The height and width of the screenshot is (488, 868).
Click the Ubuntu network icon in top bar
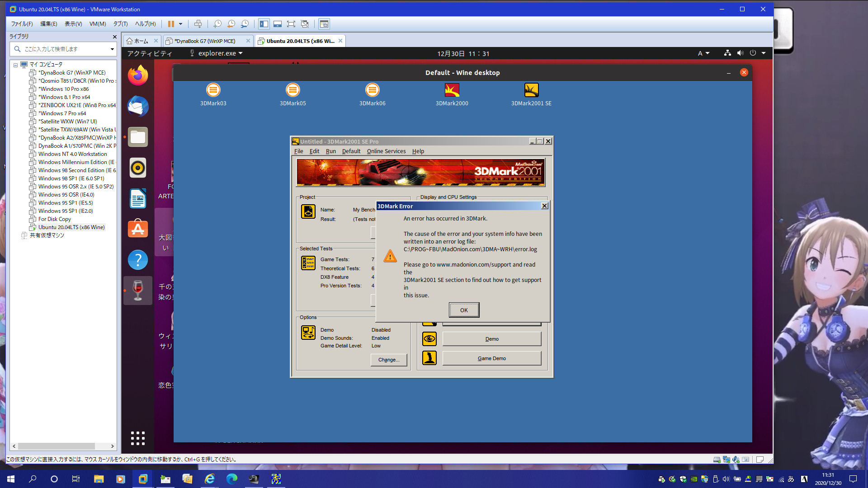(727, 53)
